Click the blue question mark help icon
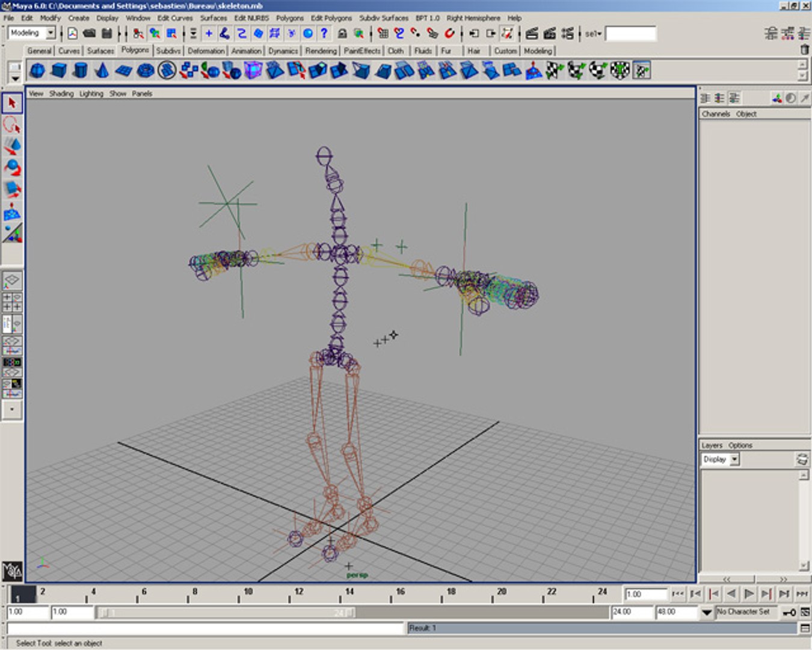The height and width of the screenshot is (650, 812). pos(324,33)
